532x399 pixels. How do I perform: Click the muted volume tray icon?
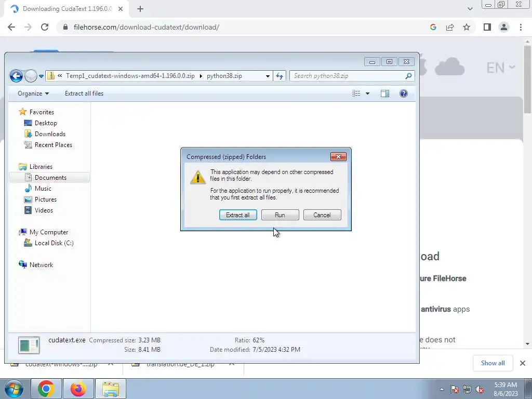click(x=480, y=389)
